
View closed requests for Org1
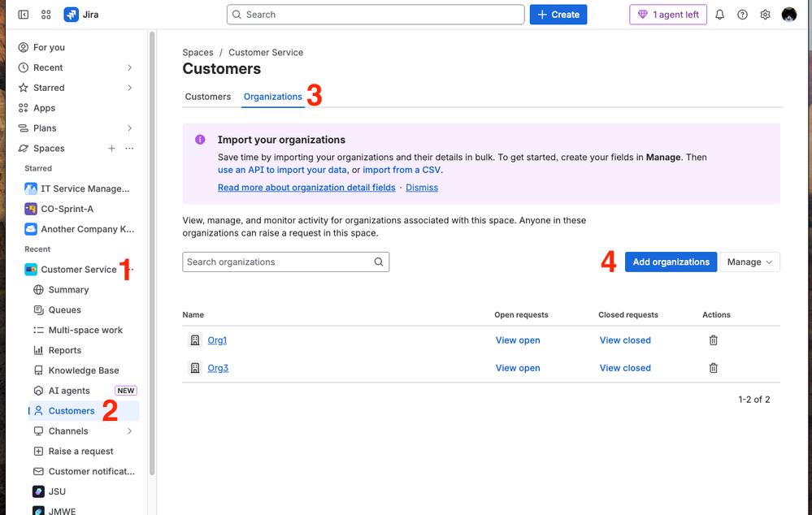tap(625, 340)
